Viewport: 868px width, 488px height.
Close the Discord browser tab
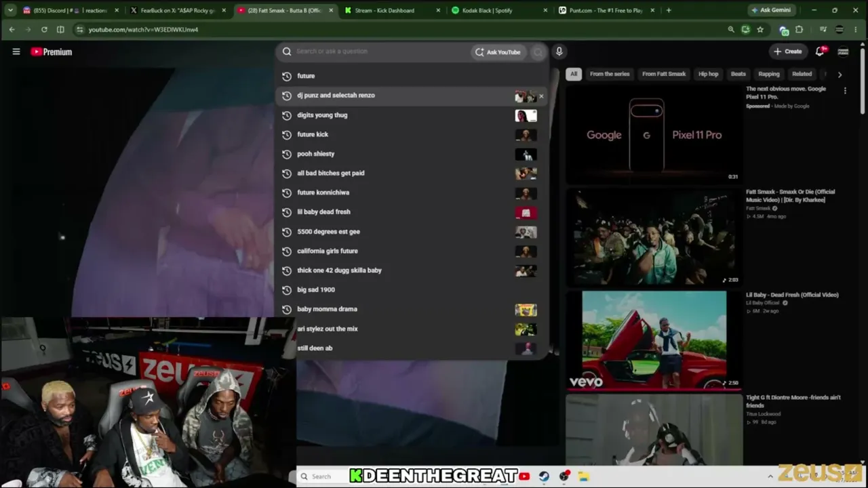[x=117, y=10]
